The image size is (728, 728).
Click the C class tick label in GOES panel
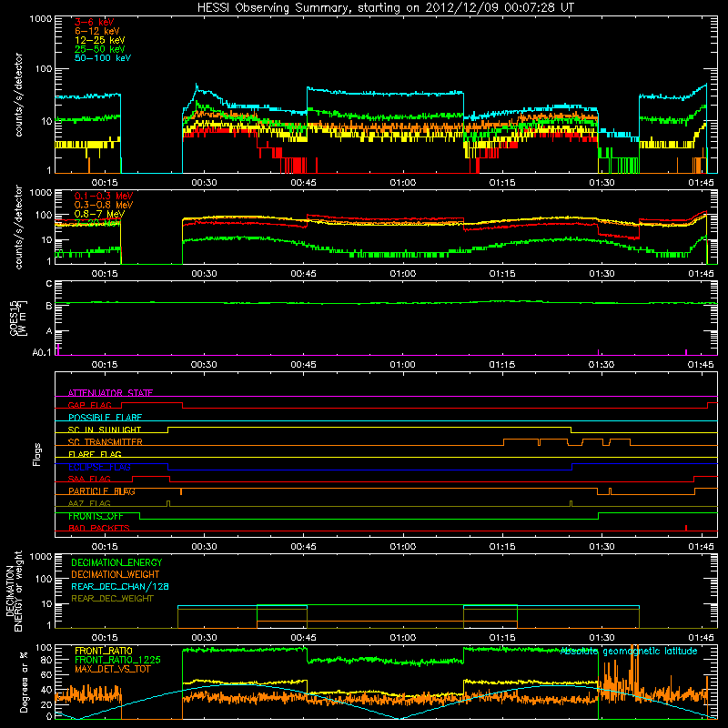49,284
